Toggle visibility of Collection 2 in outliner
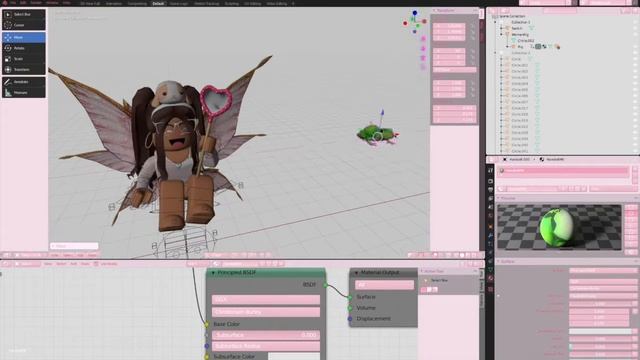This screenshot has height=360, width=640. click(635, 53)
